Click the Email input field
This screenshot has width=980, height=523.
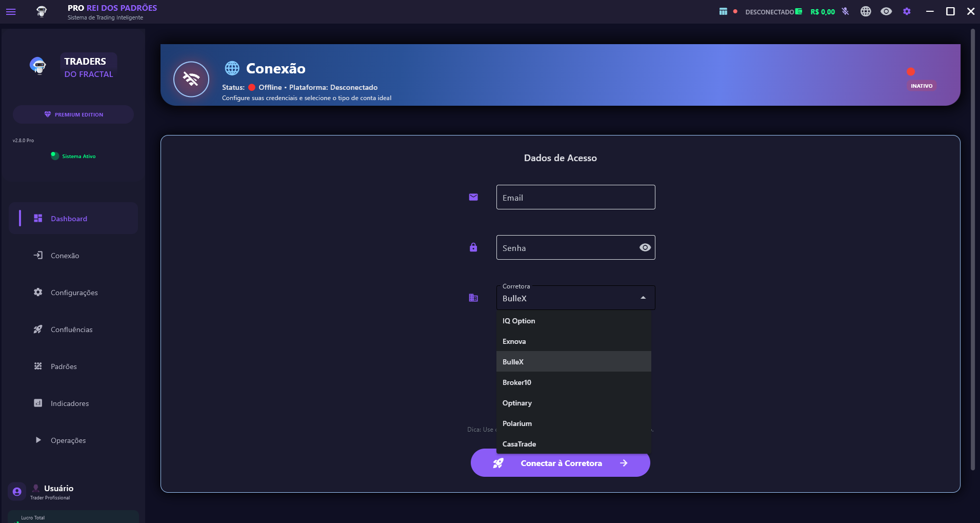[x=575, y=198]
